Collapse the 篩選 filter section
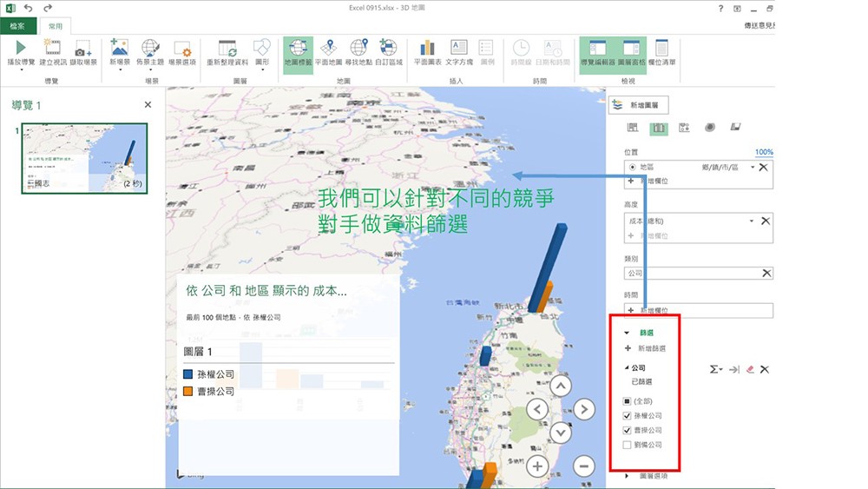868x489 pixels. tap(627, 333)
